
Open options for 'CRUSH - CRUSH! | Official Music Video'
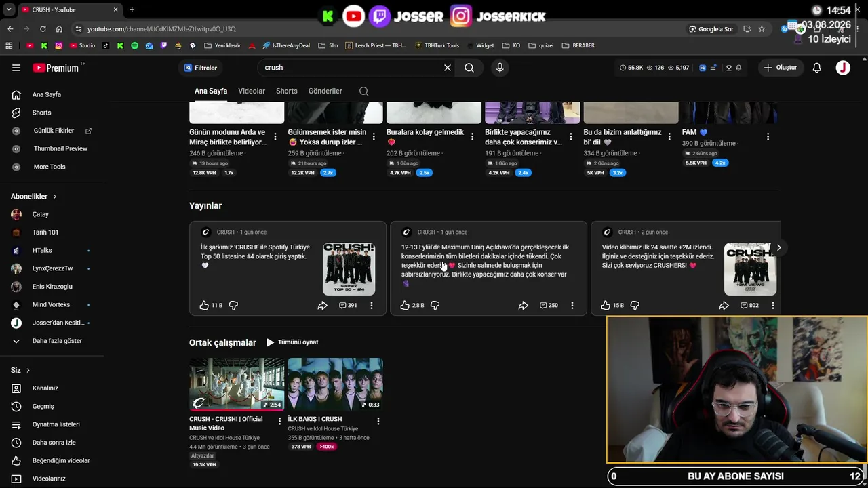(279, 421)
